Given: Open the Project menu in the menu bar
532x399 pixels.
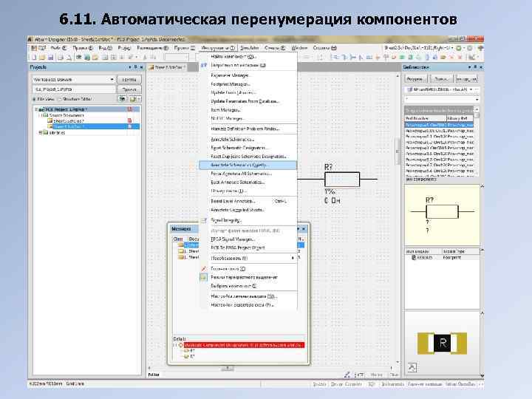Looking at the screenshot, I should 124,48.
